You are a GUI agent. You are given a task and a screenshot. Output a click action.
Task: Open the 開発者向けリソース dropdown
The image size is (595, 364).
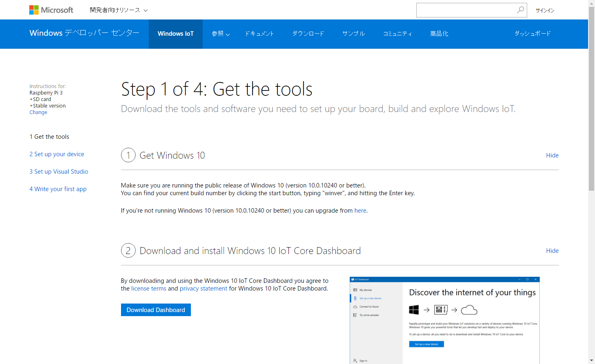point(119,10)
